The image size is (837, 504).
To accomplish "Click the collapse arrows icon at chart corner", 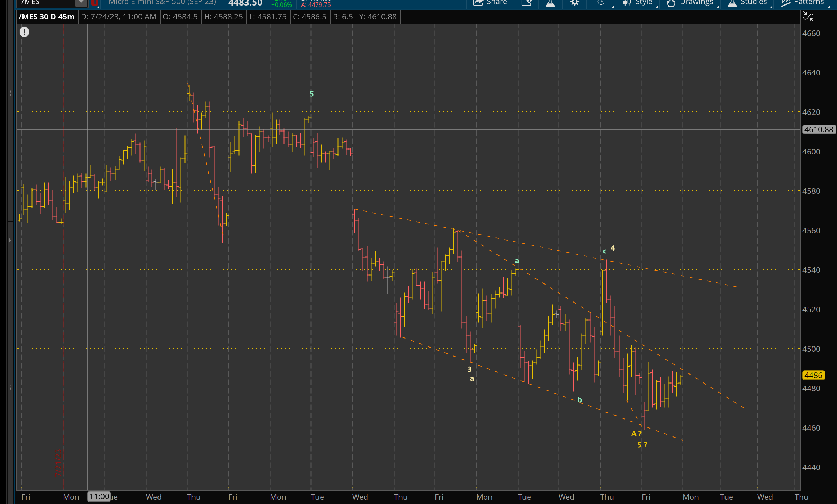I will [808, 17].
